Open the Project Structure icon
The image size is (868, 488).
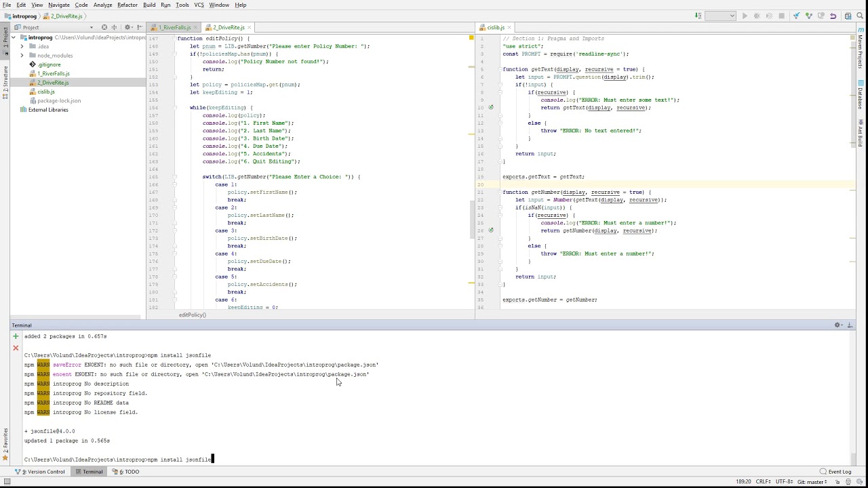848,16
